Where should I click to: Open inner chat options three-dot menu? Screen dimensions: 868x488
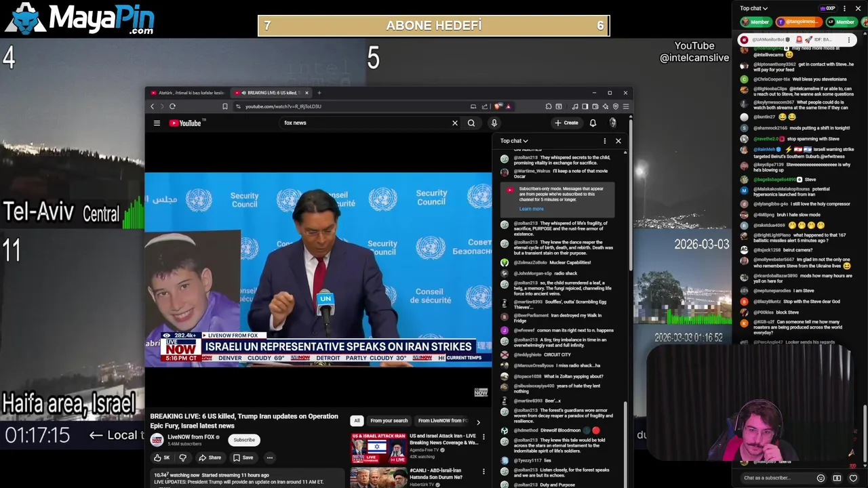tap(605, 141)
